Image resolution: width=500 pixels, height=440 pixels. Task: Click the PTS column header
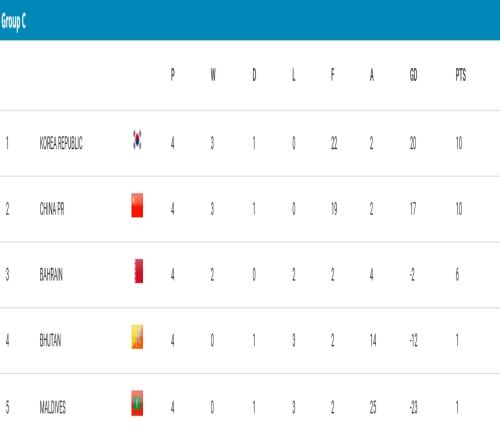[461, 75]
